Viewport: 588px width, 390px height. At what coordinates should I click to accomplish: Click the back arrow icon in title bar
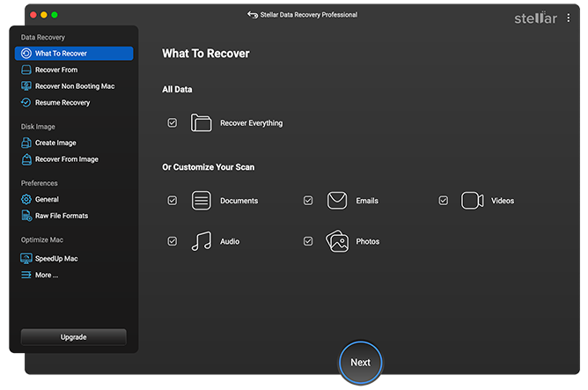click(253, 15)
